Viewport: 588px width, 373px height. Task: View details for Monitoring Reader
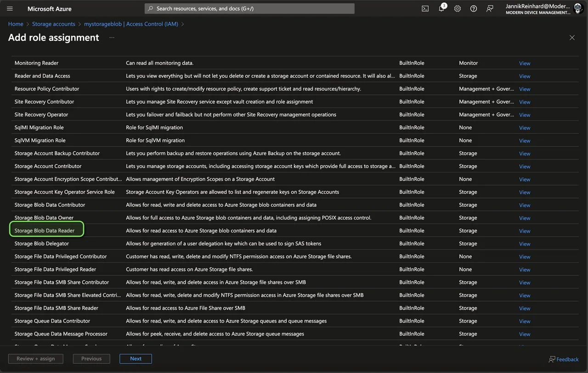click(525, 63)
